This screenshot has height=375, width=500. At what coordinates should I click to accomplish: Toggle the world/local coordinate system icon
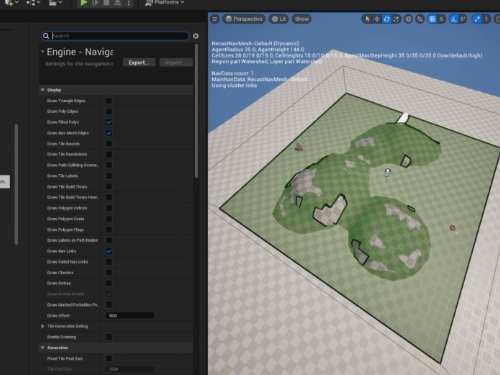408,19
